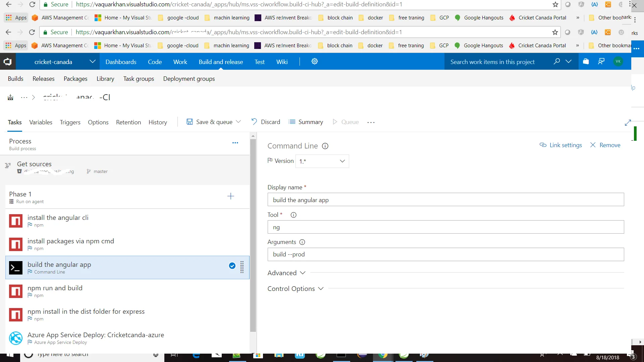
Task: Expand the Control Options section
Action: (295, 289)
